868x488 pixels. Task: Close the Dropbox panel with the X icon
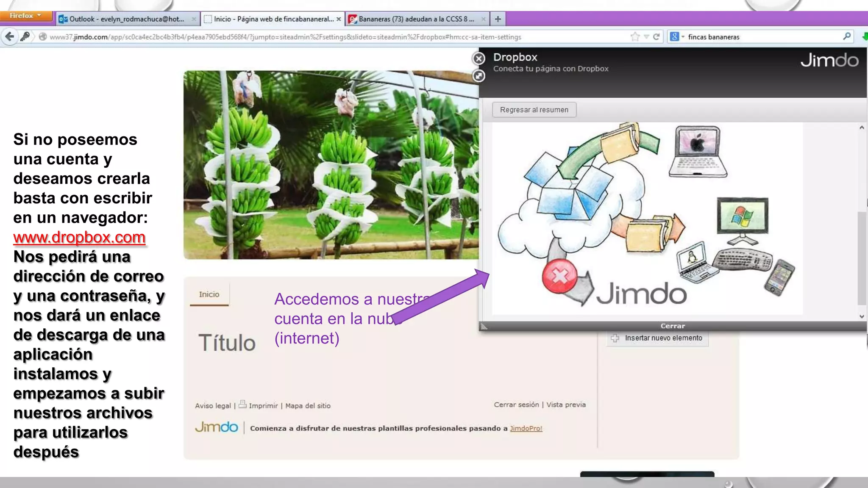tap(479, 58)
